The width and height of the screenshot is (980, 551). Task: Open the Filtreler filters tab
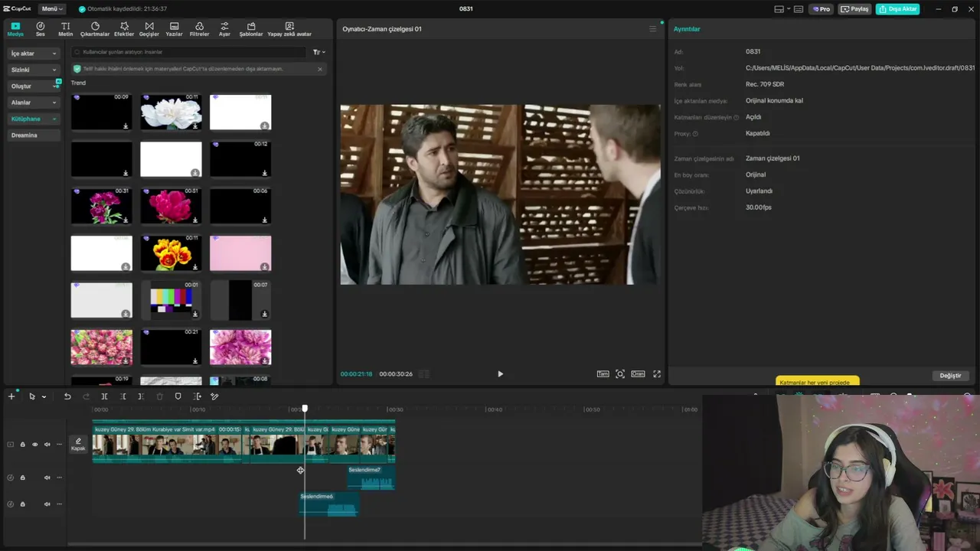coord(199,29)
